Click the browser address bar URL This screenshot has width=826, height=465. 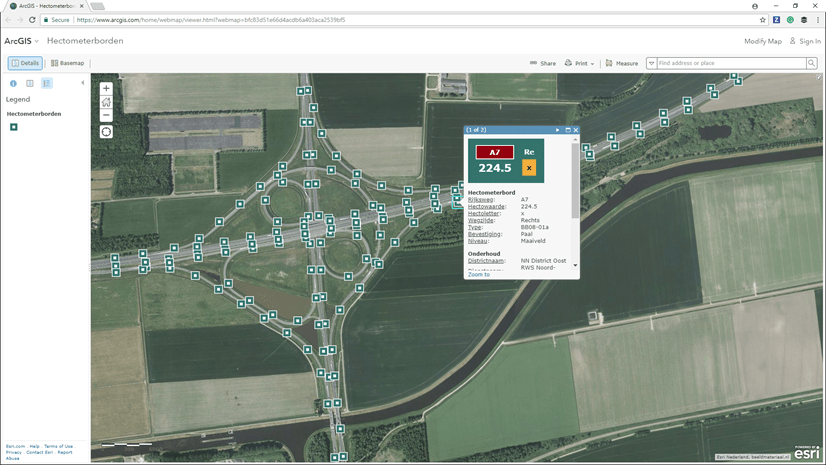[x=211, y=19]
